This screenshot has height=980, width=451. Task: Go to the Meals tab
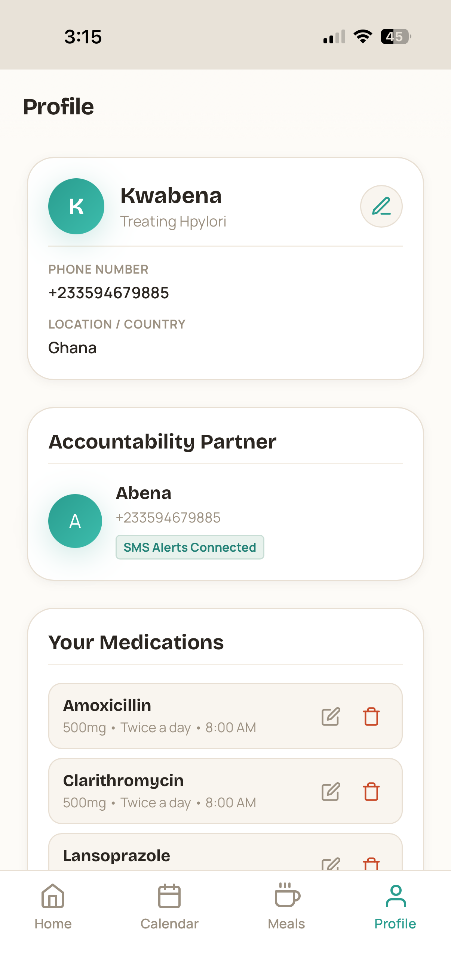(x=286, y=907)
